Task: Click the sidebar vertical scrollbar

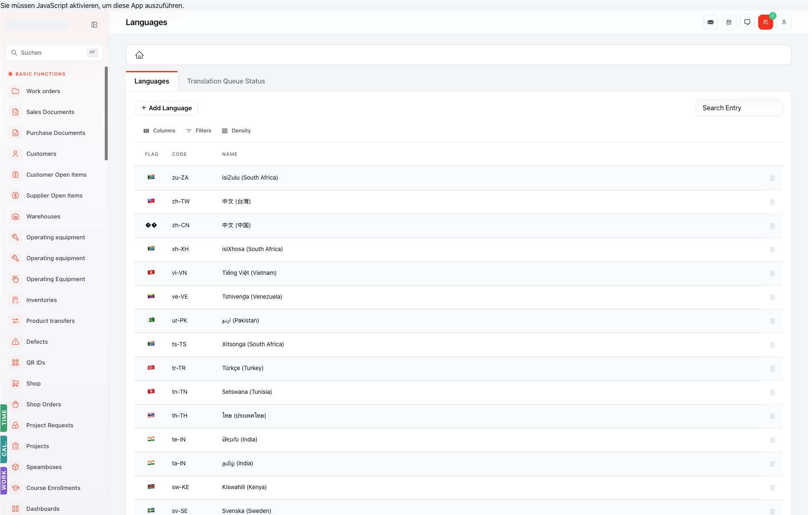Action: [106, 113]
